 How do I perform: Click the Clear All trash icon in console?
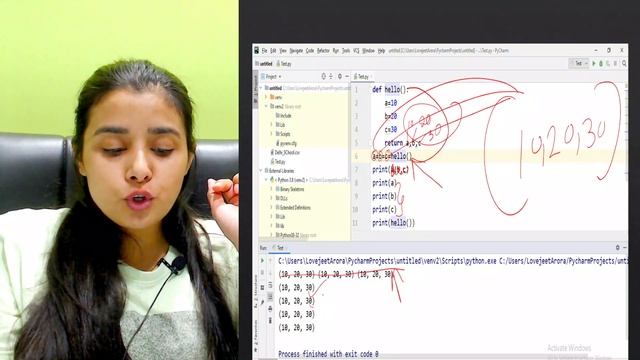270,321
